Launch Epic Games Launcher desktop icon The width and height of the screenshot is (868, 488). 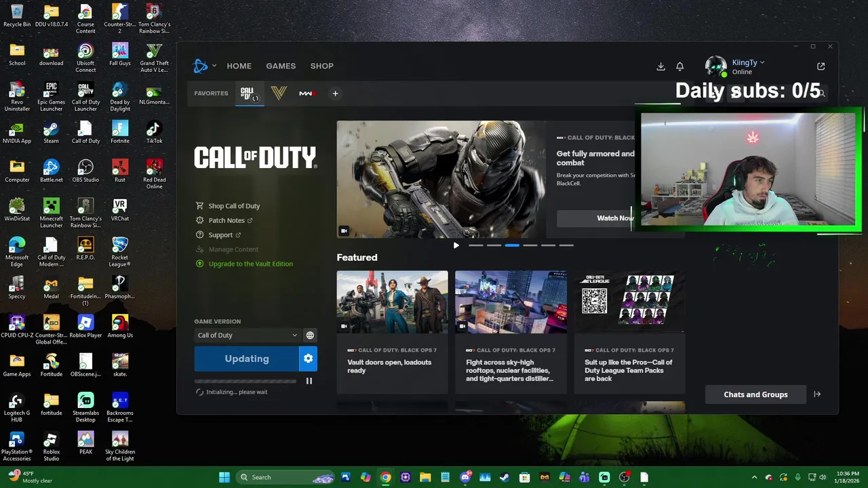click(51, 96)
